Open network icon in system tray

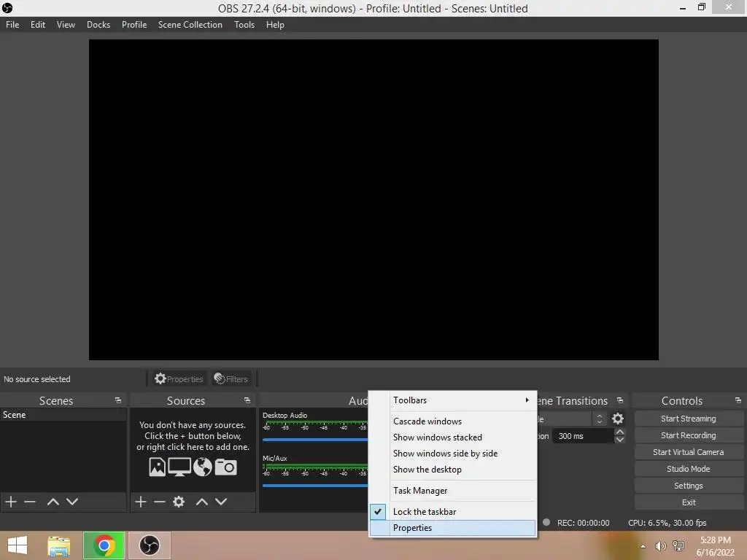[x=678, y=546]
